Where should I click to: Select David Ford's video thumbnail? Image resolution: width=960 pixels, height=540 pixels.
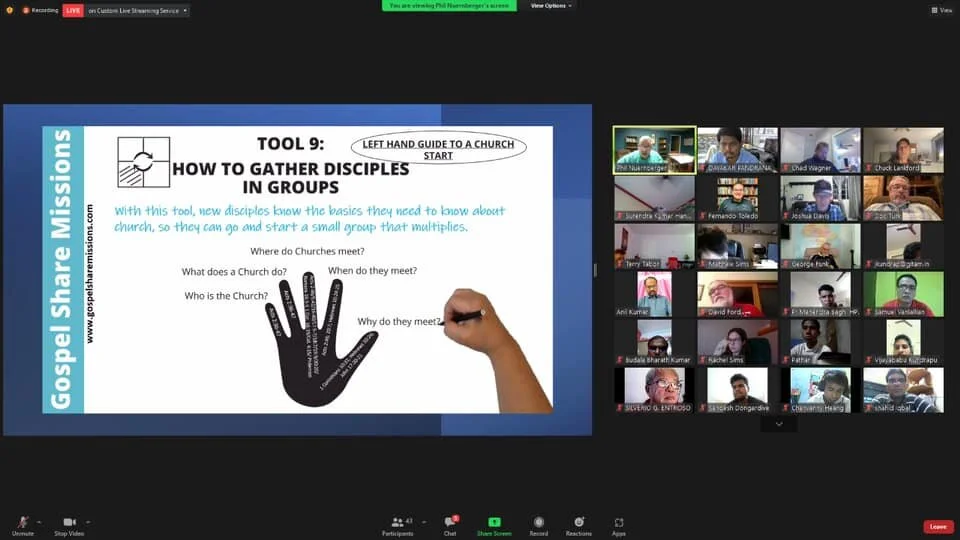click(738, 294)
